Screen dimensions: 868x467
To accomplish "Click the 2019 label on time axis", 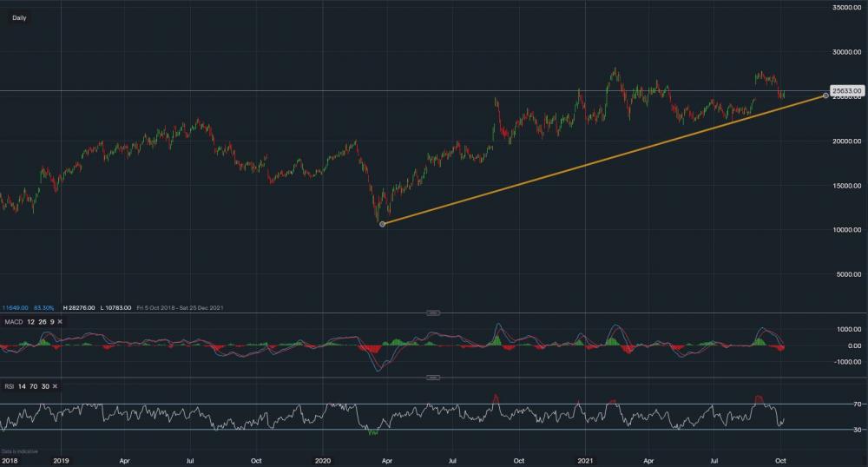I will coord(60,459).
